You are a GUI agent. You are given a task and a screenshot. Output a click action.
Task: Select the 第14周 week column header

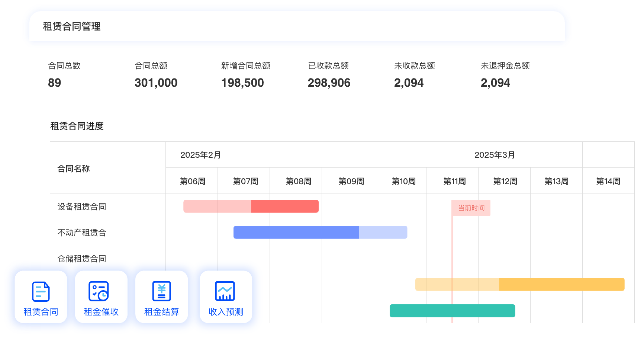[608, 182]
